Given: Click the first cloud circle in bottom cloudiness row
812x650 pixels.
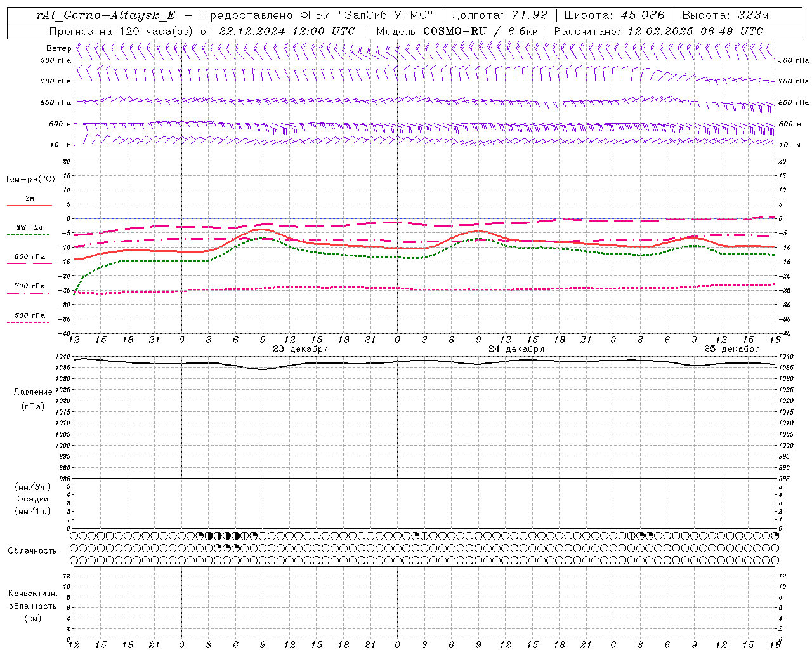Looking at the screenshot, I should 74,560.
